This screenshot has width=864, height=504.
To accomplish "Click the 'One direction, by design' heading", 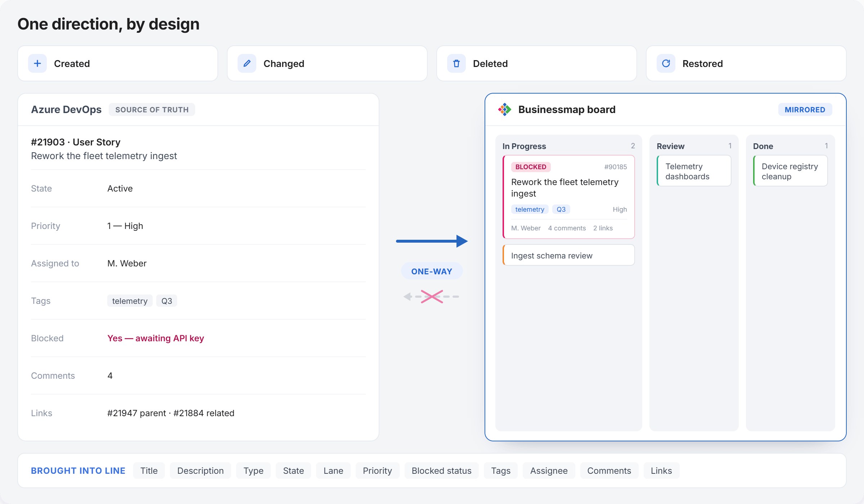I will pyautogui.click(x=108, y=24).
